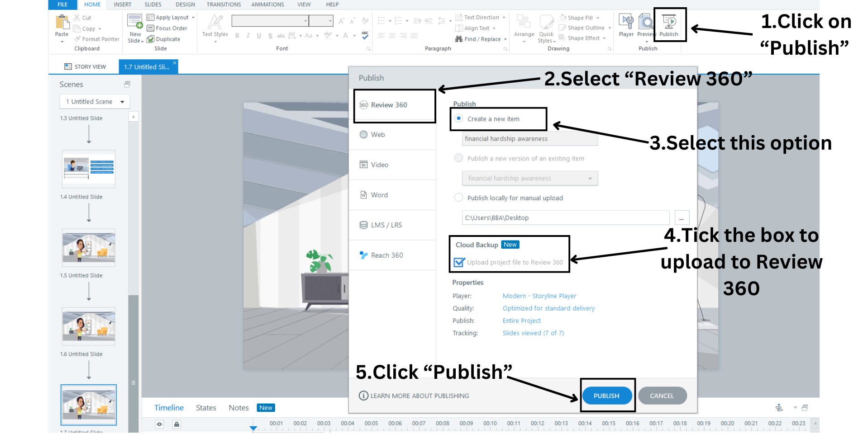Click the Entire Project link
The height and width of the screenshot is (434, 868).
(521, 321)
